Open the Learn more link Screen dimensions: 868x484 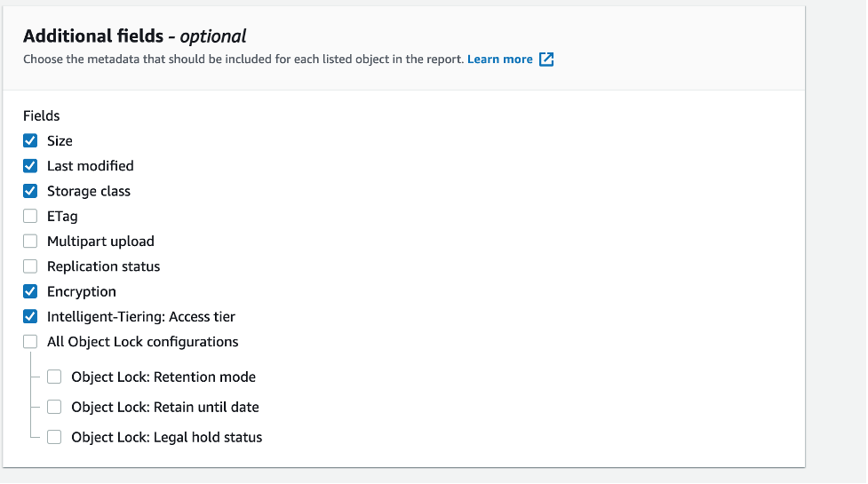click(x=500, y=60)
